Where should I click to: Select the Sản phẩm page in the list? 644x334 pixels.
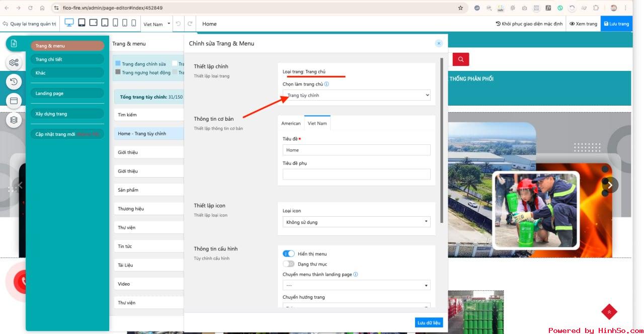(148, 190)
